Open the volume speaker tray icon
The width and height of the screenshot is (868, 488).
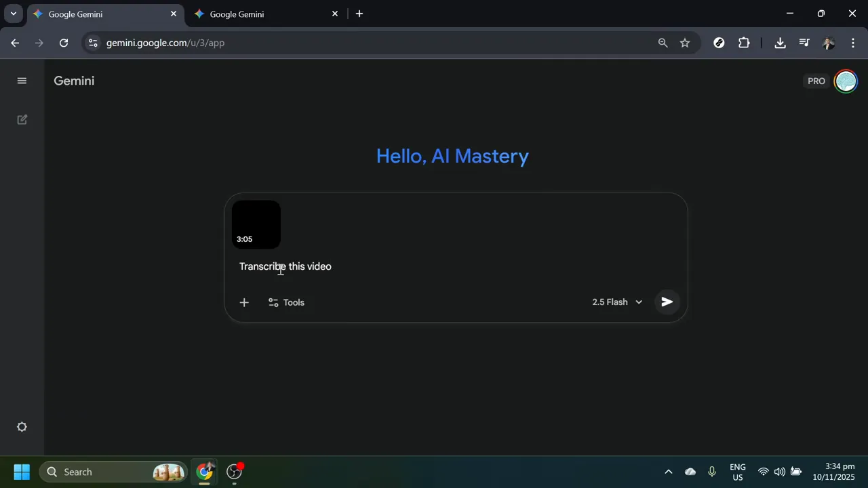[780, 472]
